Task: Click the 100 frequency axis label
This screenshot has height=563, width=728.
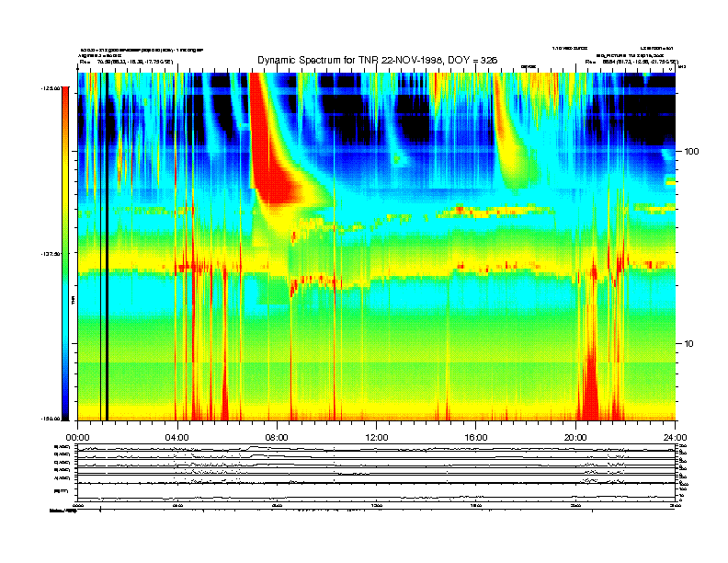Action: 691,152
